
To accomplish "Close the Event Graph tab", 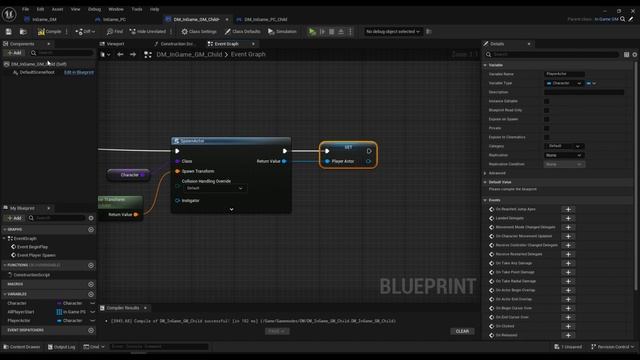I will pyautogui.click(x=253, y=44).
